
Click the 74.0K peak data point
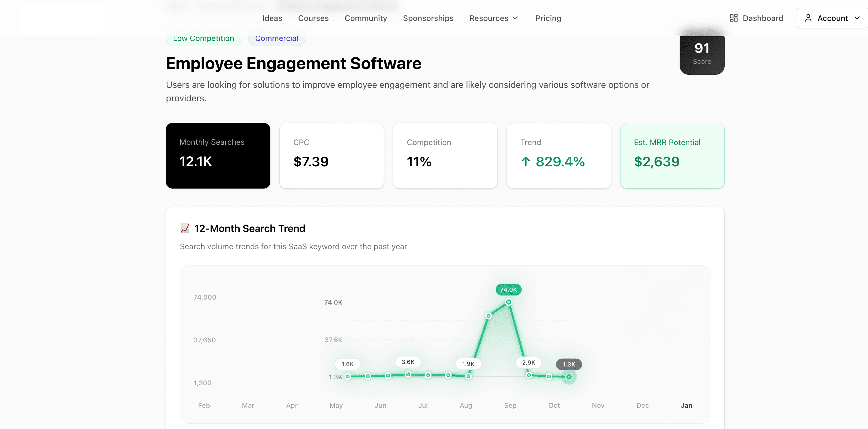click(508, 302)
